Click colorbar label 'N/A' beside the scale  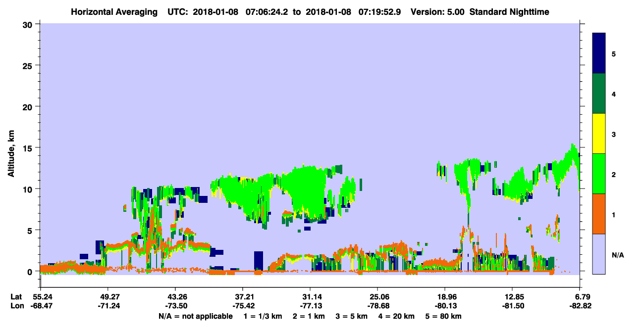[x=617, y=255]
